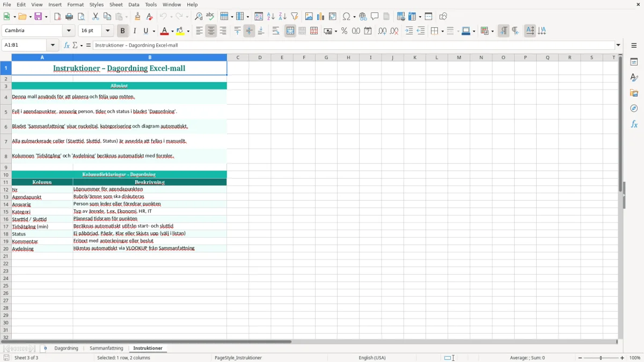Screen dimensions: 644x362
Task: Click Split Window icon
Action: [x=429, y=17]
